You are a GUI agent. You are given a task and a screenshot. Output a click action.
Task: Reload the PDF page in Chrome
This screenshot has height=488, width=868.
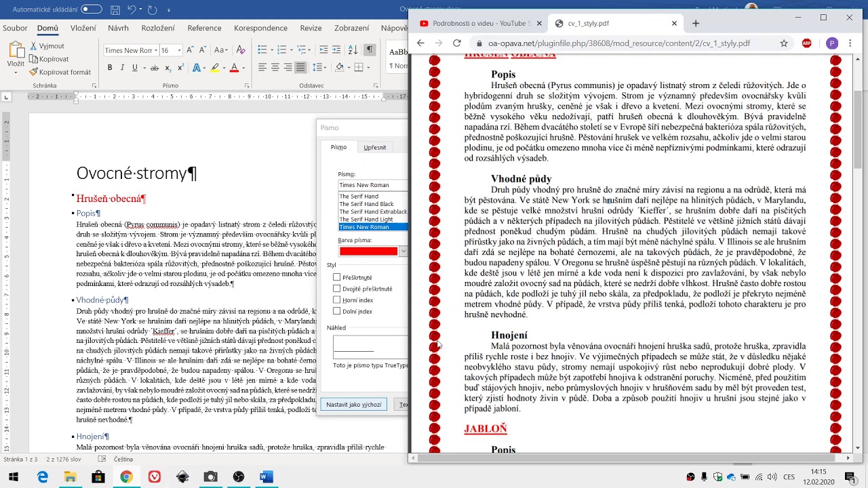pyautogui.click(x=457, y=43)
